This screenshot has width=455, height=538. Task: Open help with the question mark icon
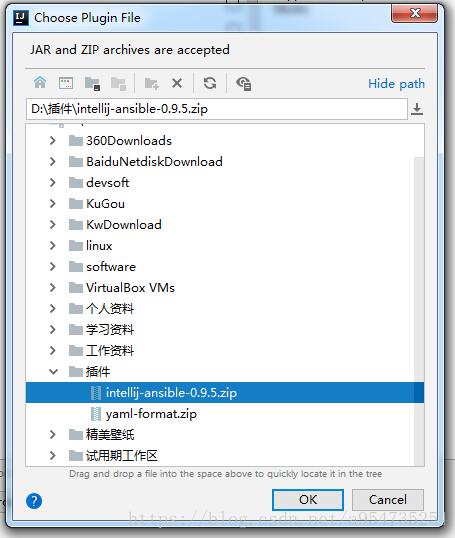(34, 501)
